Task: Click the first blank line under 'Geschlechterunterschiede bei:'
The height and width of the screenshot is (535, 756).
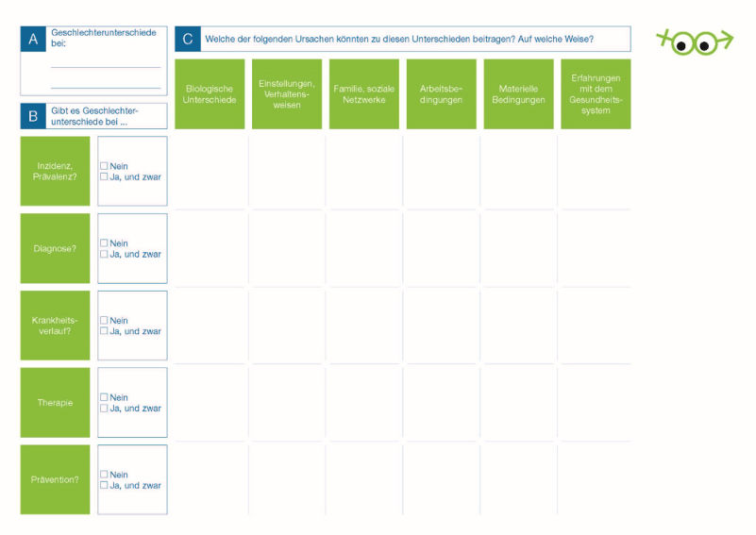Action: (x=106, y=66)
